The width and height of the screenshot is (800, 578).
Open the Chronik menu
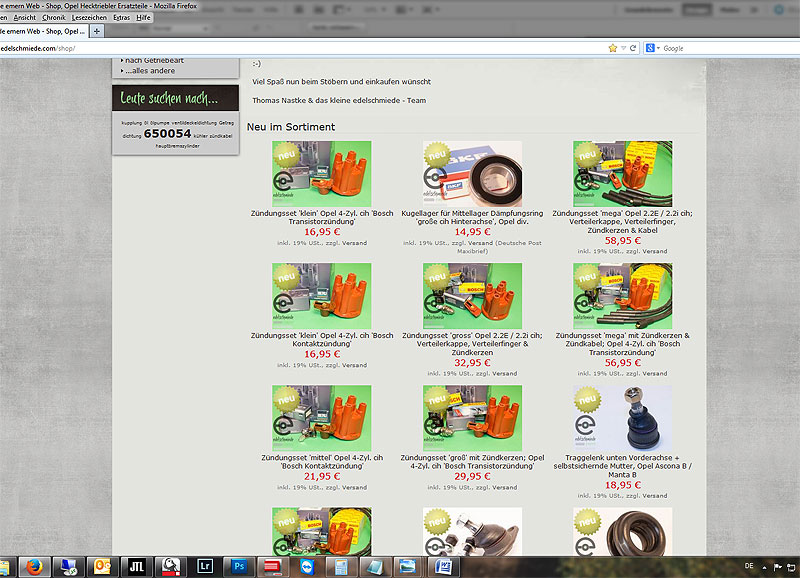point(54,18)
